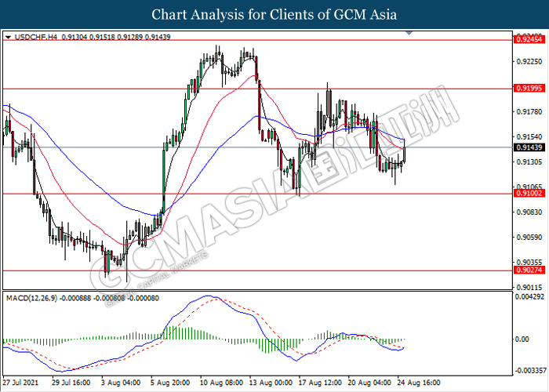Open the USDCHF,H4 symbol dropdown arrow
This screenshot has width=549, height=392.
pos(9,37)
